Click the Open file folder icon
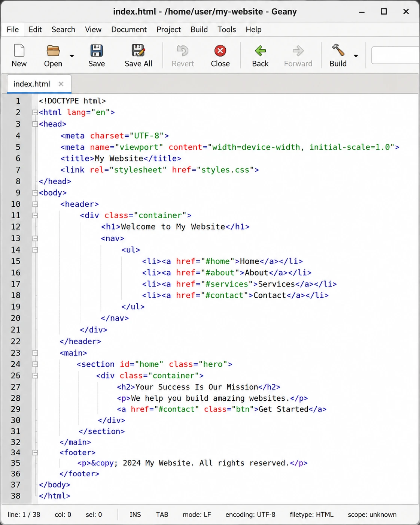 click(53, 51)
